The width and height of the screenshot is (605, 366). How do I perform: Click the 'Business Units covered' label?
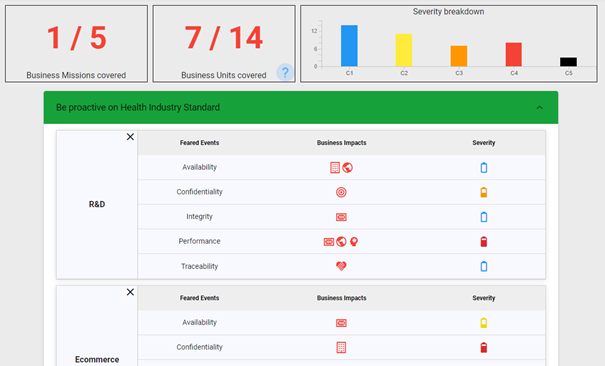click(224, 75)
